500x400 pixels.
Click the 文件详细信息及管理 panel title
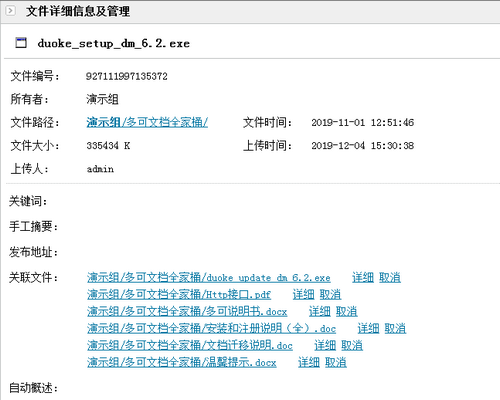coord(78,11)
